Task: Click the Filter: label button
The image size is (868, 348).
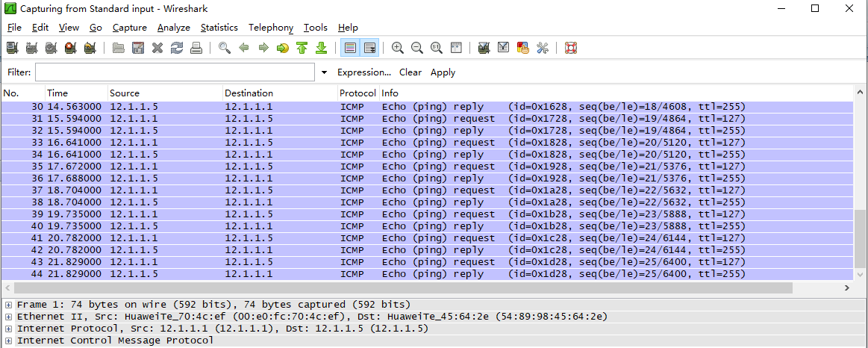Action: [x=19, y=72]
